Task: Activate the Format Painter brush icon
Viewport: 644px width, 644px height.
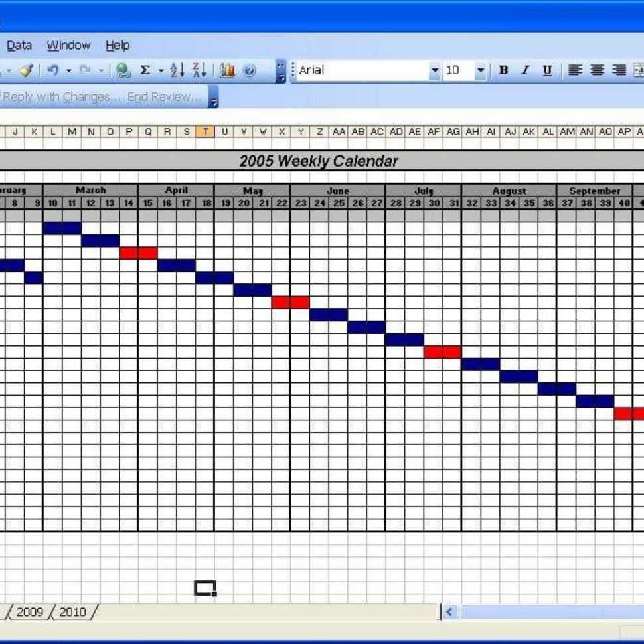Action: click(x=26, y=69)
